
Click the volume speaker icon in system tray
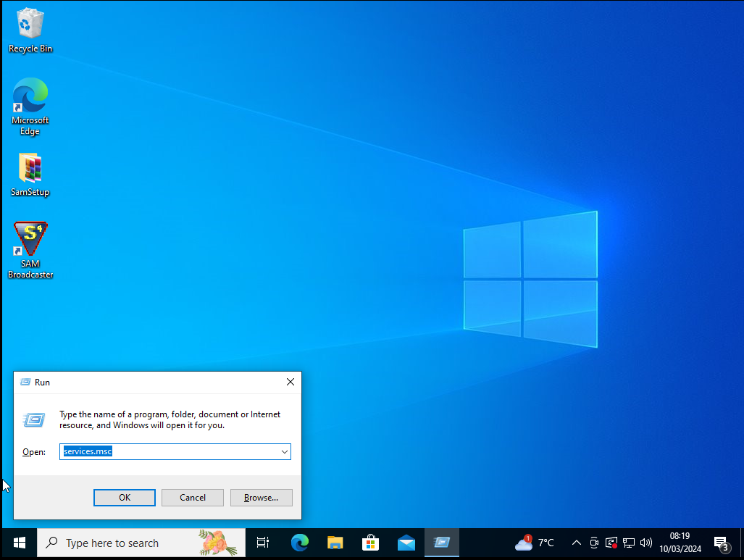tap(646, 543)
